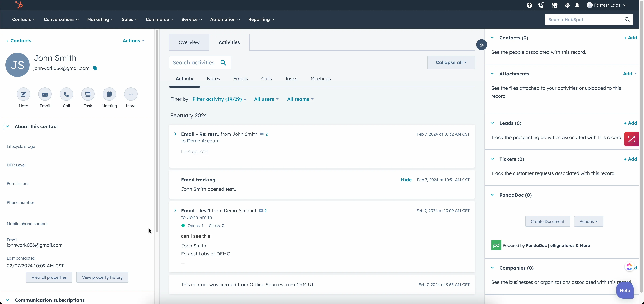Open the calling phone icon in the top bar

pos(541,5)
